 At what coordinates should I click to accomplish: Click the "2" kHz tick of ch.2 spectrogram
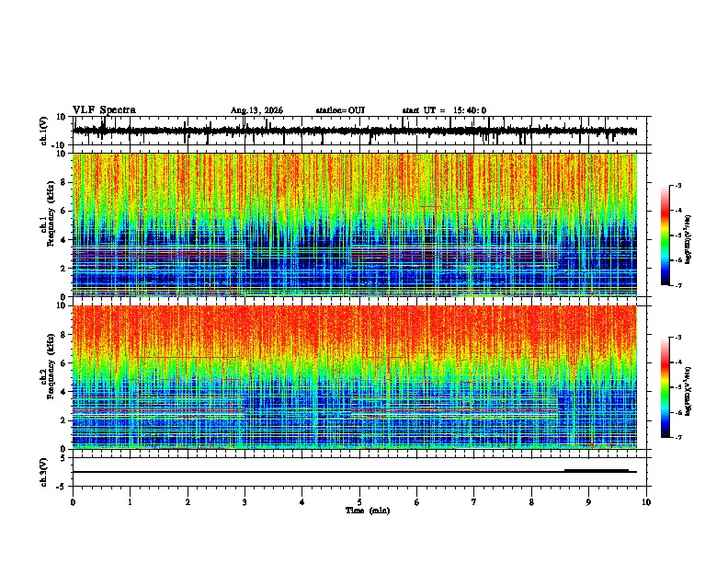[63, 419]
